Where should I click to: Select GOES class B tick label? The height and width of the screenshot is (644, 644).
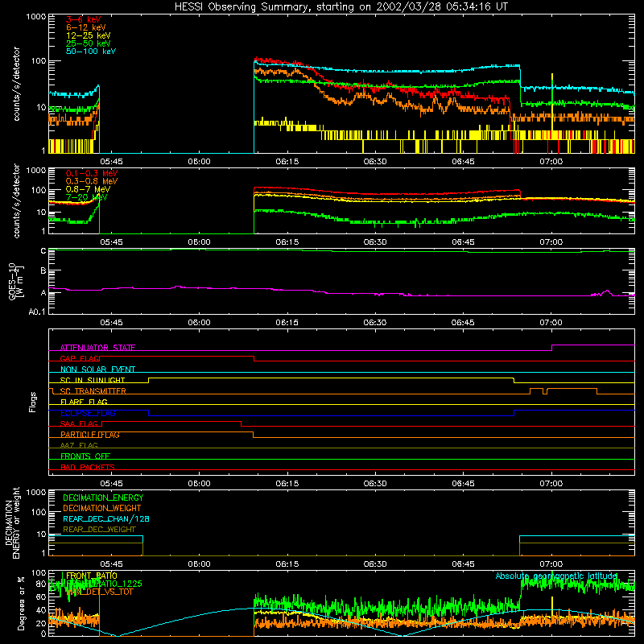click(x=43, y=270)
